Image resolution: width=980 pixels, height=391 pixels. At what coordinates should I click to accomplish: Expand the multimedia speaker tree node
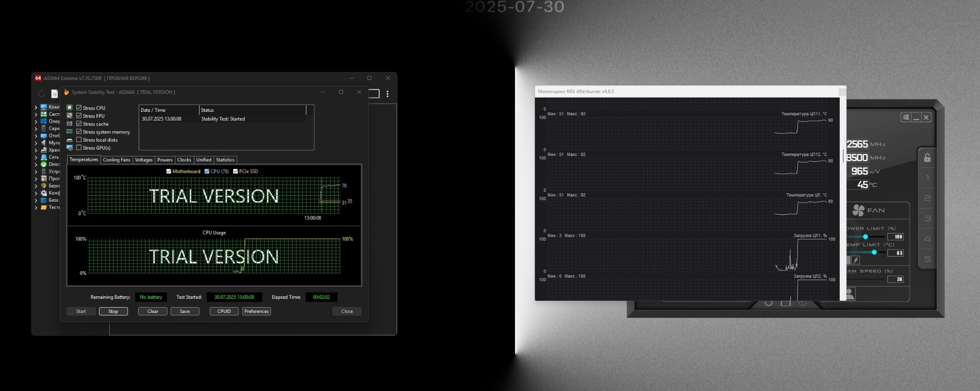[36, 143]
